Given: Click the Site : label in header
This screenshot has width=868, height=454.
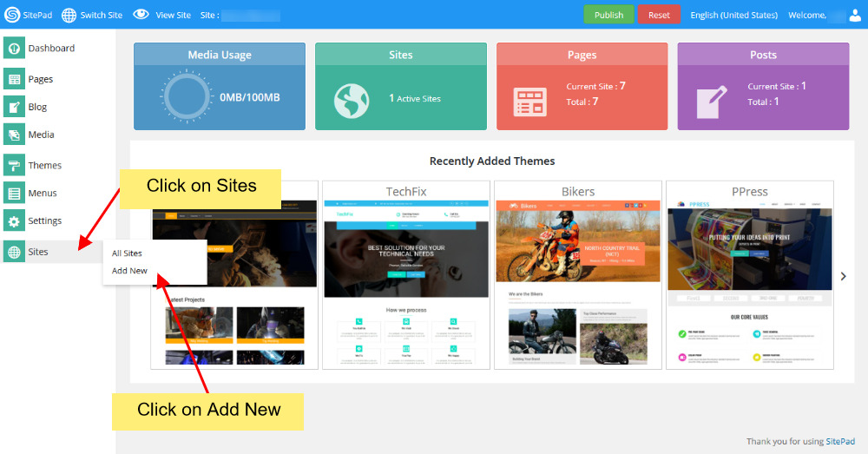Looking at the screenshot, I should point(210,15).
